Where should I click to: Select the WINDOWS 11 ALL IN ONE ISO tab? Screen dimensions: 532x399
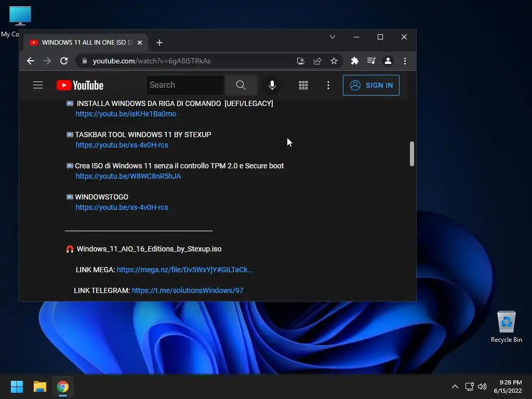pyautogui.click(x=86, y=43)
